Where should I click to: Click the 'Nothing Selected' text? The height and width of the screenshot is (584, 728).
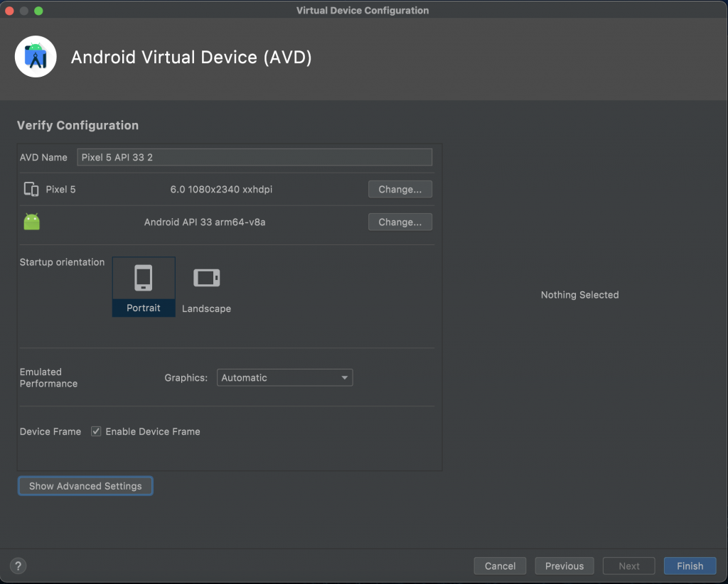click(x=580, y=295)
